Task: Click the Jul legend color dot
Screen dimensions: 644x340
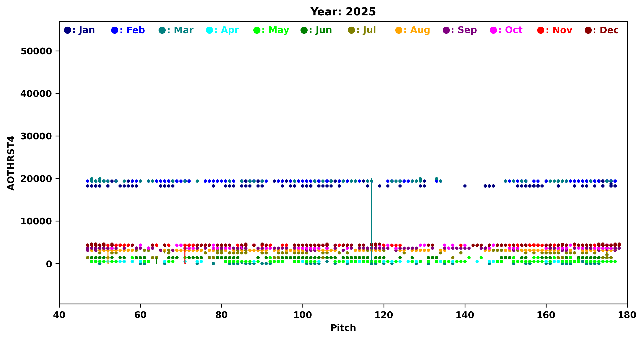Action: [351, 30]
